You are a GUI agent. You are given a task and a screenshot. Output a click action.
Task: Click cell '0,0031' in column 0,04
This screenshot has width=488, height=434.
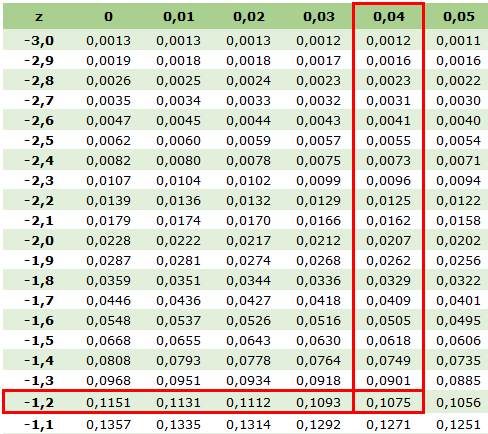[x=389, y=101]
